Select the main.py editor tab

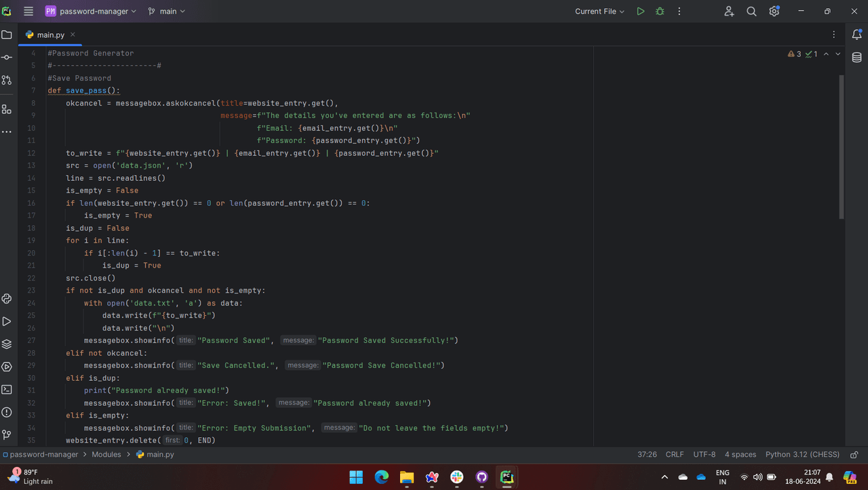(x=50, y=35)
